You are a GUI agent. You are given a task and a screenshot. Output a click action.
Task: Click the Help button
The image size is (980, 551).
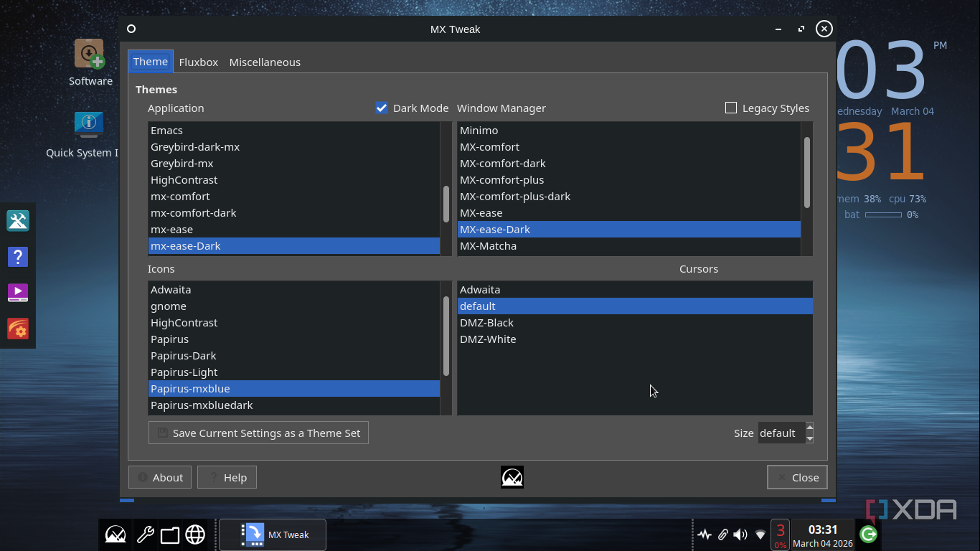click(x=227, y=477)
